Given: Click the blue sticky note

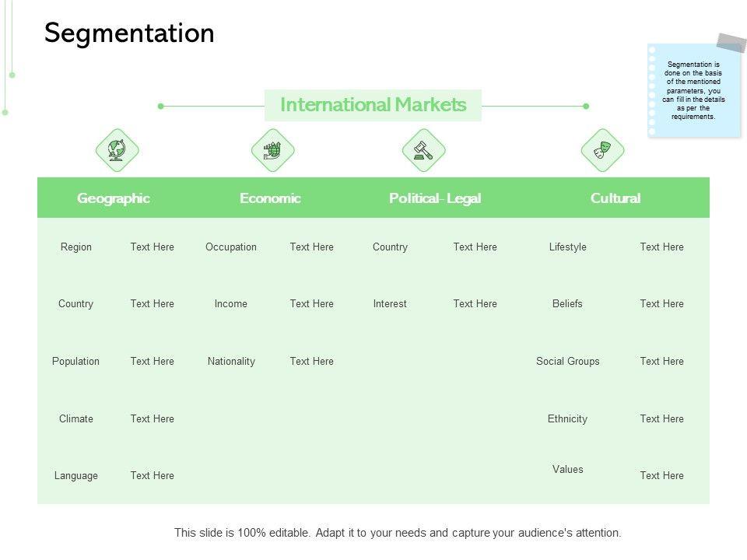Looking at the screenshot, I should [693, 89].
